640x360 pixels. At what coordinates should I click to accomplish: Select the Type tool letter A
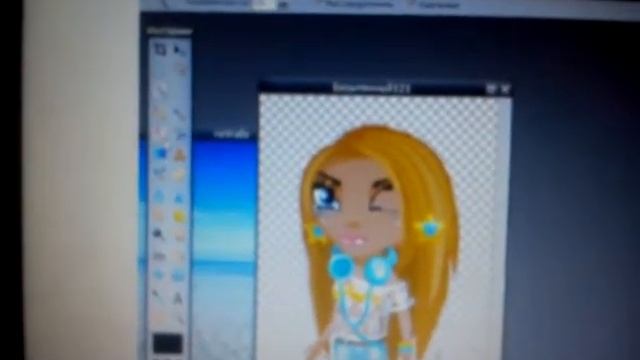pos(178,299)
